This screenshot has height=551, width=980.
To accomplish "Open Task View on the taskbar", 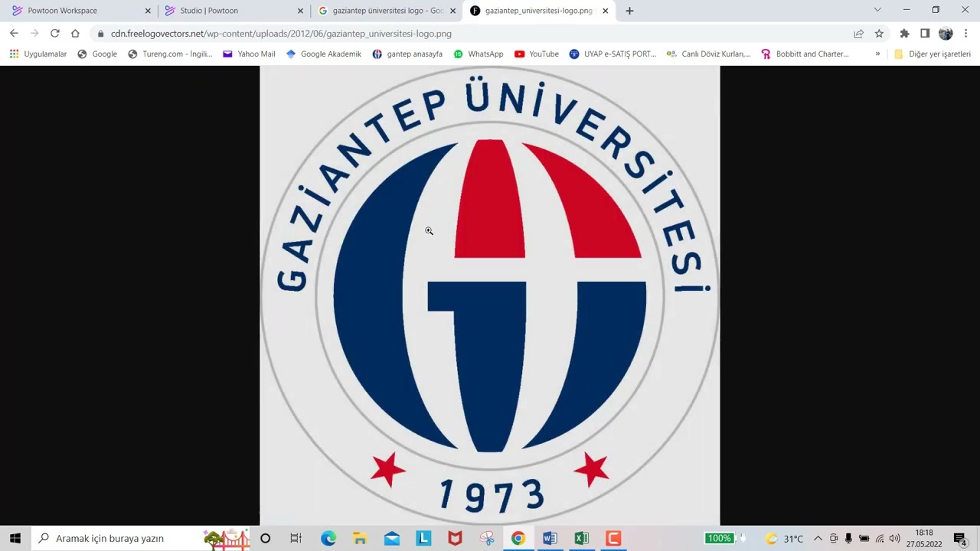I will click(296, 538).
